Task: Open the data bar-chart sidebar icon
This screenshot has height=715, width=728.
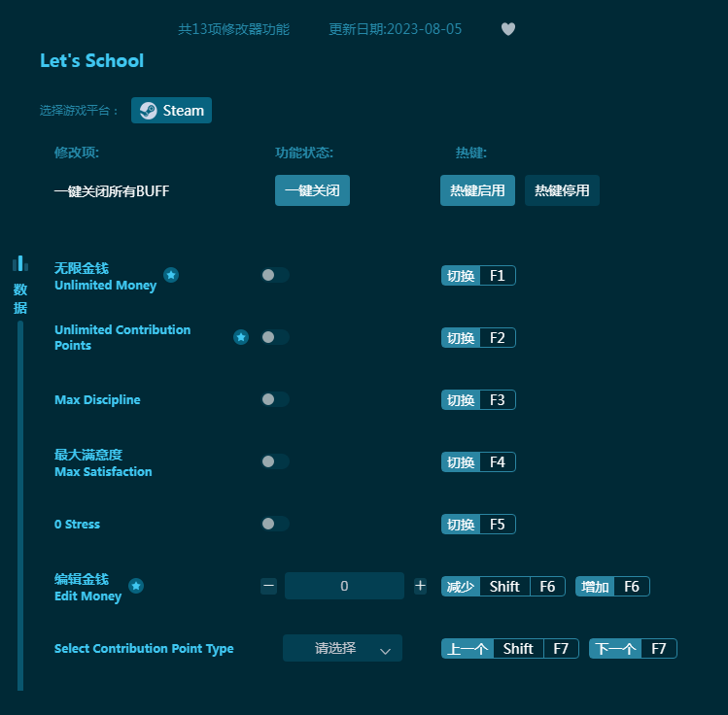Action: [x=20, y=263]
